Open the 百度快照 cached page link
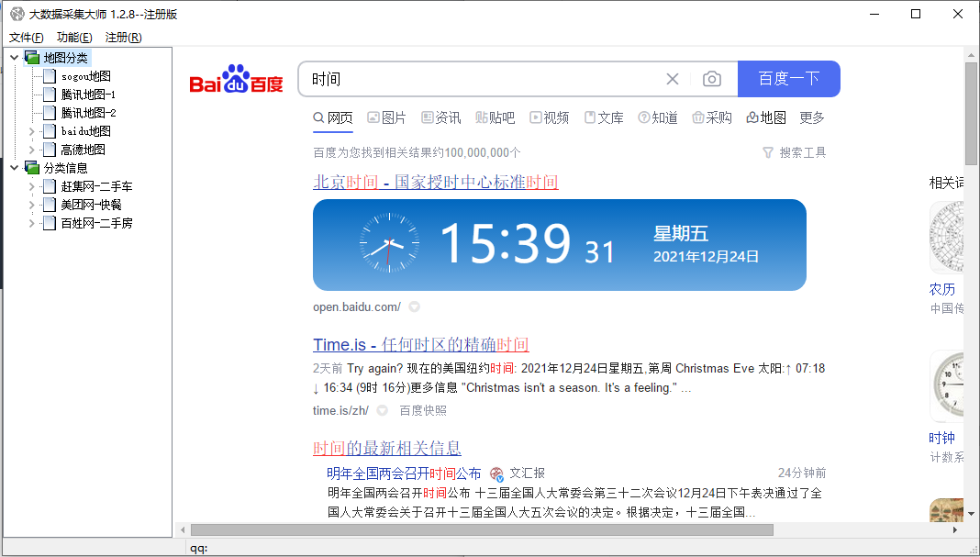This screenshot has width=980, height=557. [x=423, y=411]
